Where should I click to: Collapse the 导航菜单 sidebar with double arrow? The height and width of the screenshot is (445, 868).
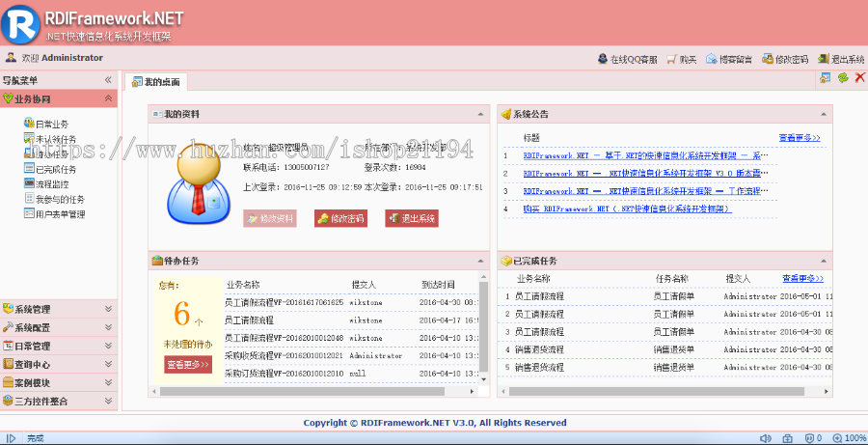(108, 80)
